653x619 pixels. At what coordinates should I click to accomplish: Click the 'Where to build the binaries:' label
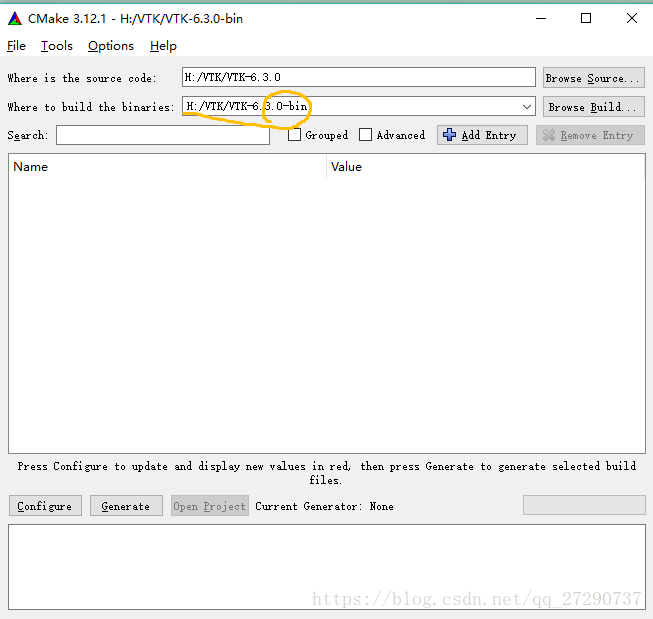[91, 107]
